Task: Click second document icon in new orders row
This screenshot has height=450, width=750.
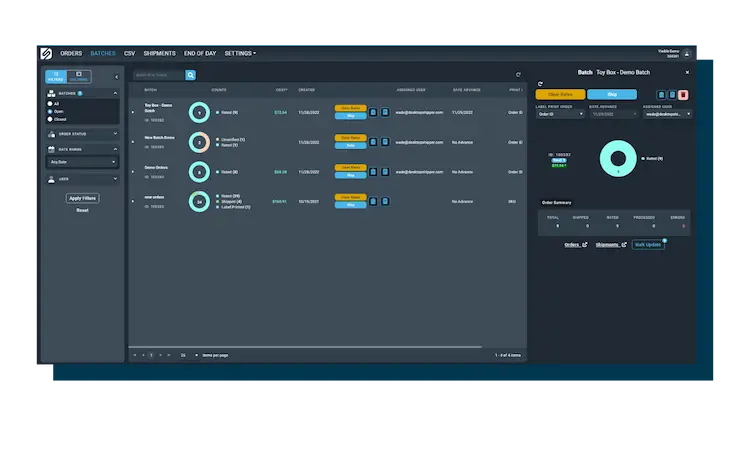Action: tap(385, 202)
